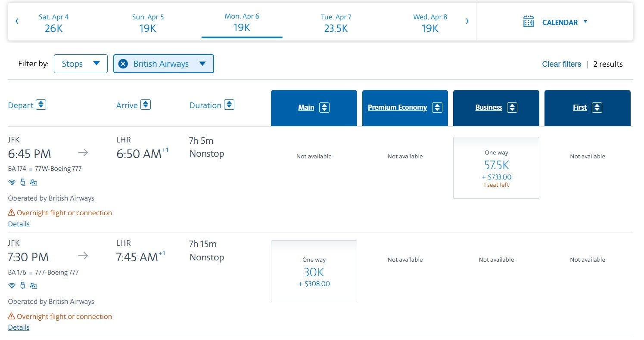Sort Premium Economy column icon
Viewport: 644px width, 340px height.
(x=437, y=108)
